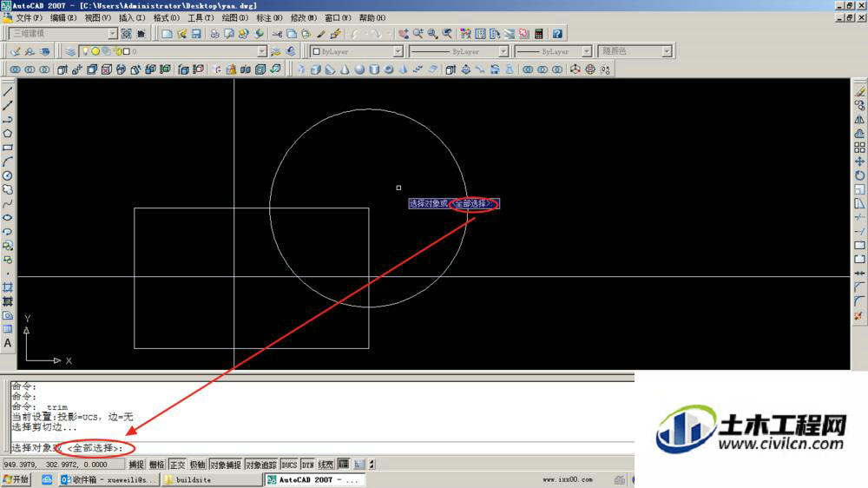Toggle 极轴 polar tracking

coord(198,465)
